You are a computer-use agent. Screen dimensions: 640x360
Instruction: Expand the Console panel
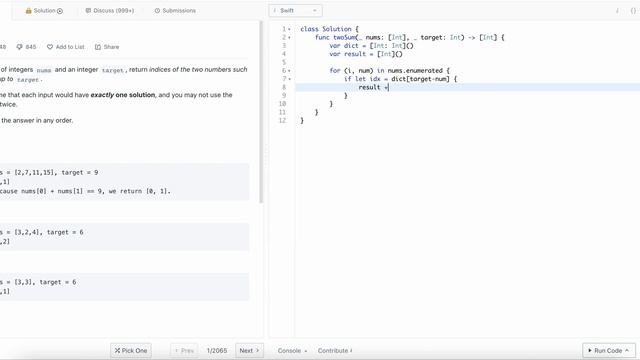click(292, 351)
